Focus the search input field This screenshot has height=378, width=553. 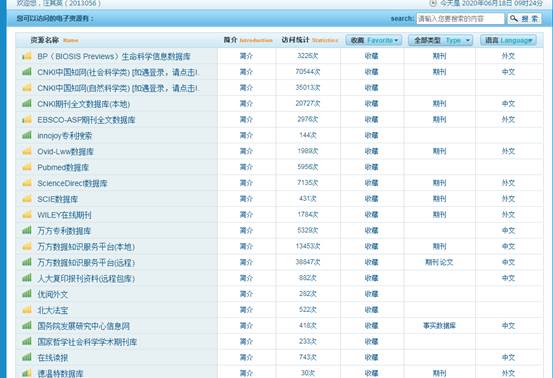(x=460, y=19)
